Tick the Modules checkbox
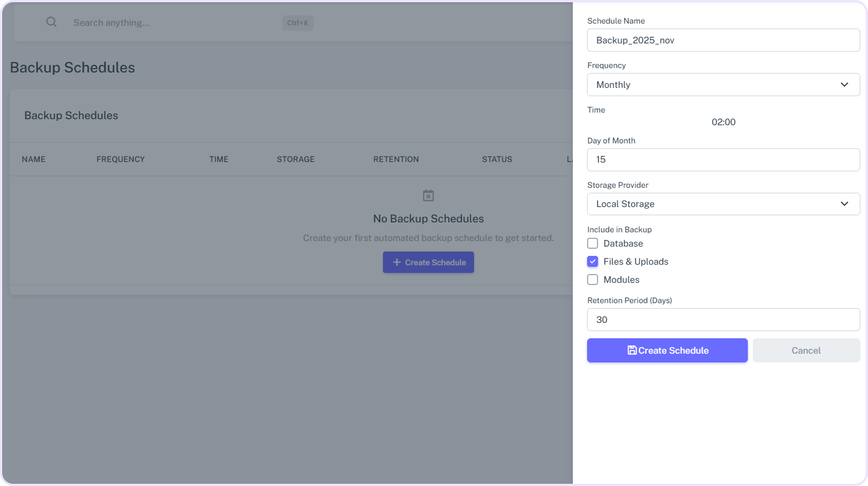Viewport: 868px width, 486px height. click(593, 280)
